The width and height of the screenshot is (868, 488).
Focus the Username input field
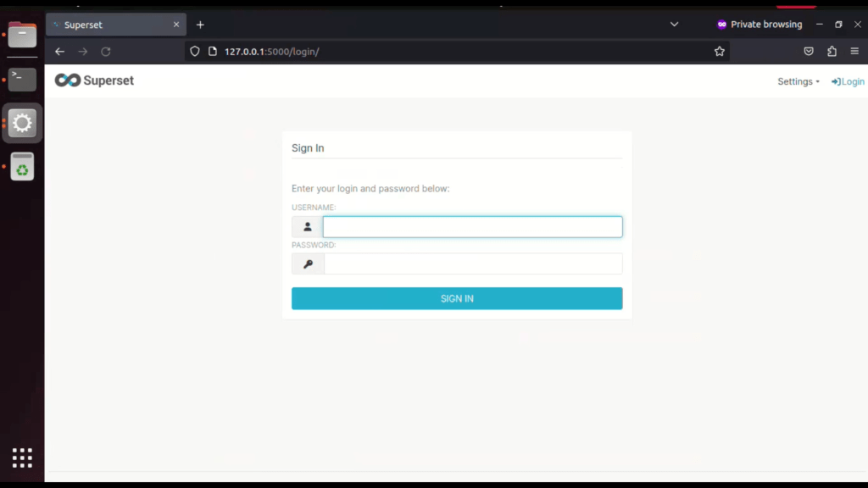(472, 227)
